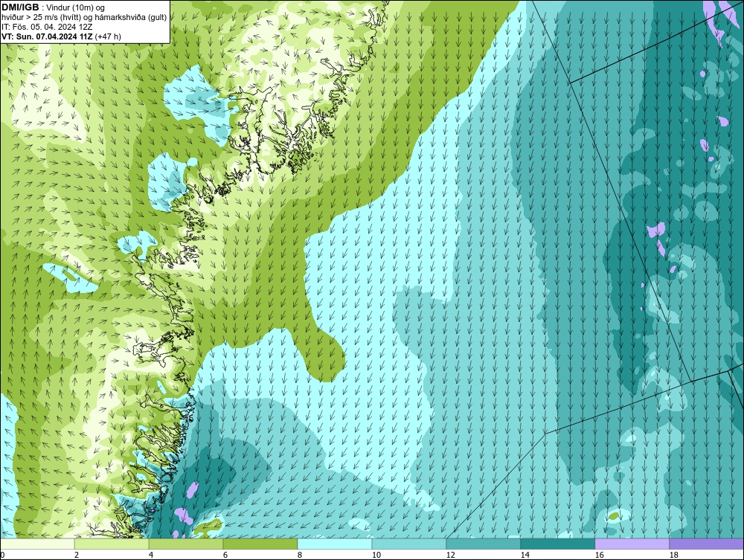The width and height of the screenshot is (744, 560).
Task: Click the 16–18 m/s lavender legend swatch
Action: [x=632, y=544]
